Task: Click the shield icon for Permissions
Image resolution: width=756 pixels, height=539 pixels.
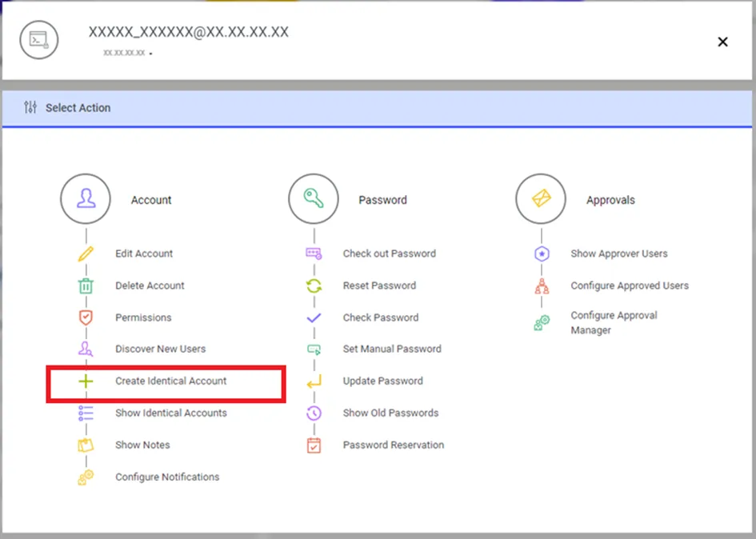Action: [86, 317]
